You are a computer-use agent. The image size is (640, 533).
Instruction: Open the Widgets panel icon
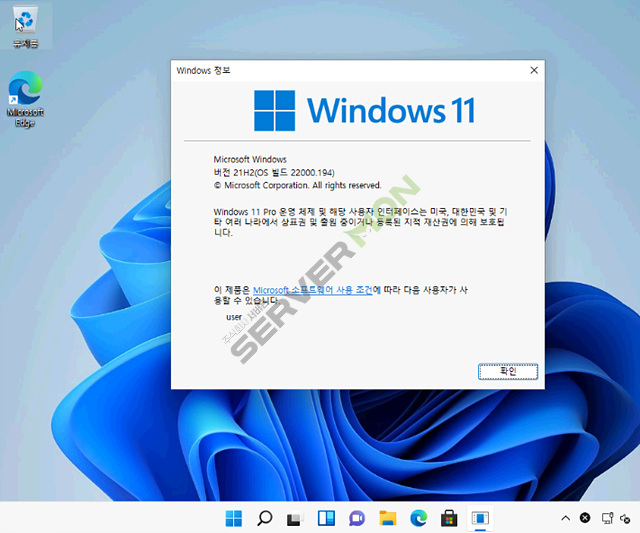click(x=326, y=518)
